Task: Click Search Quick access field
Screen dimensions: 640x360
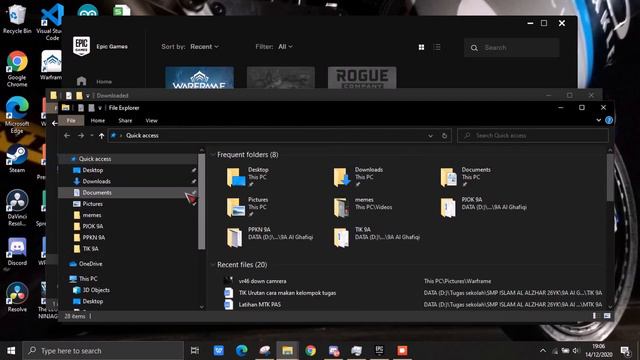Action: click(533, 136)
